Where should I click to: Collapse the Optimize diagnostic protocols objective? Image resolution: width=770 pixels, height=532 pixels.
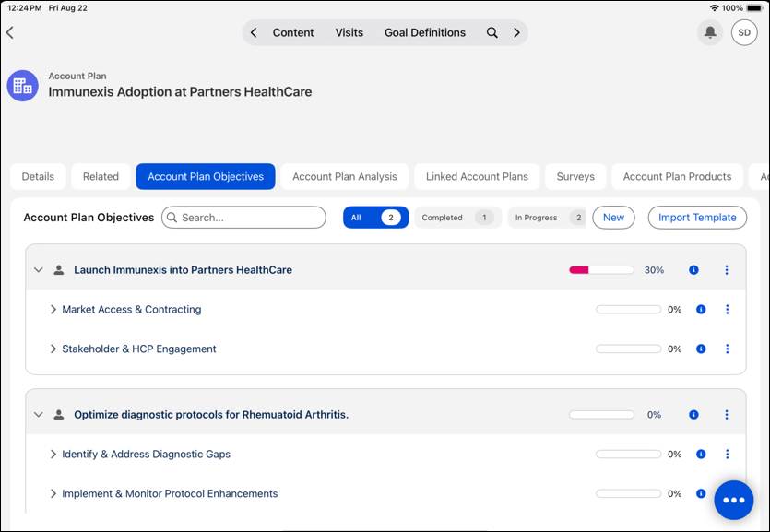tap(39, 415)
